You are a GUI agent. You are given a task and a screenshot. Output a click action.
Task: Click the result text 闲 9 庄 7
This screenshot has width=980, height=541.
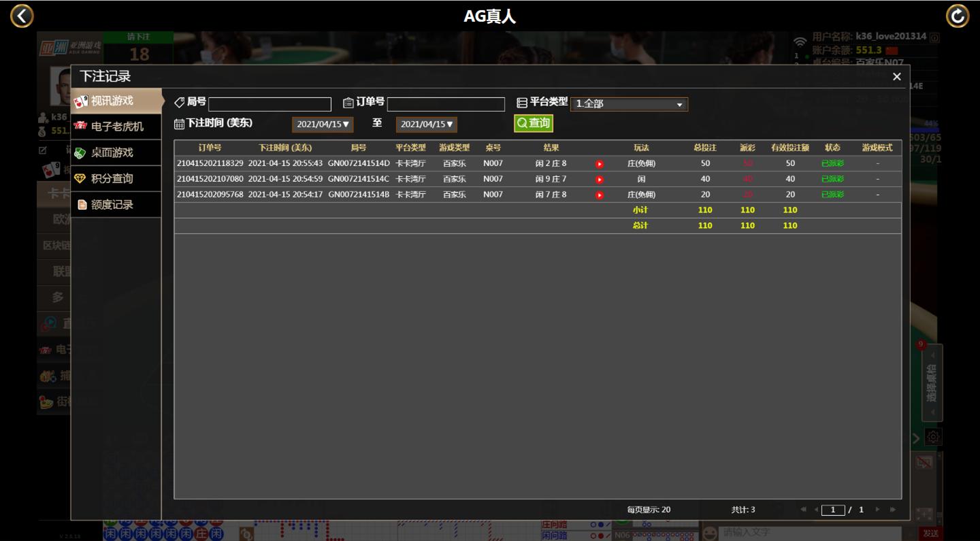pyautogui.click(x=551, y=179)
